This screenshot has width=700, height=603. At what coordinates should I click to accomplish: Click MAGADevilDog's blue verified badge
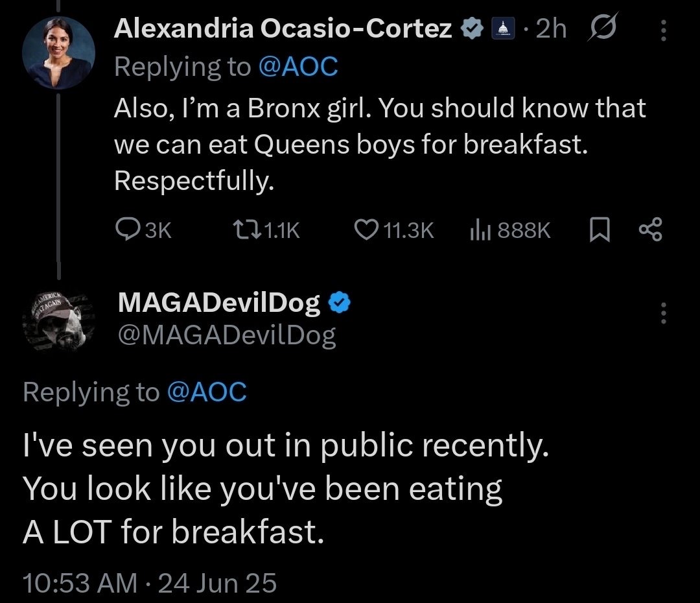tap(340, 302)
